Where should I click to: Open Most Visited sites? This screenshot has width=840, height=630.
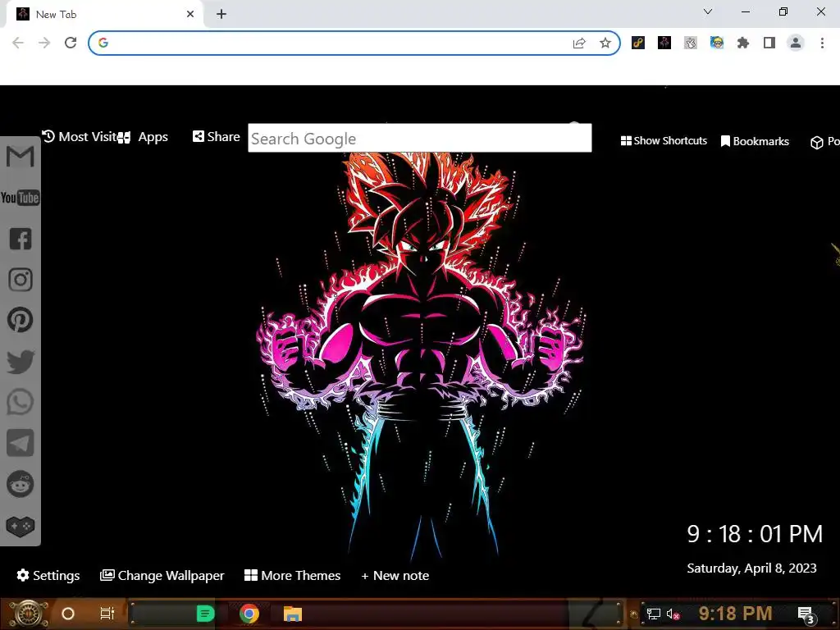pyautogui.click(x=80, y=137)
